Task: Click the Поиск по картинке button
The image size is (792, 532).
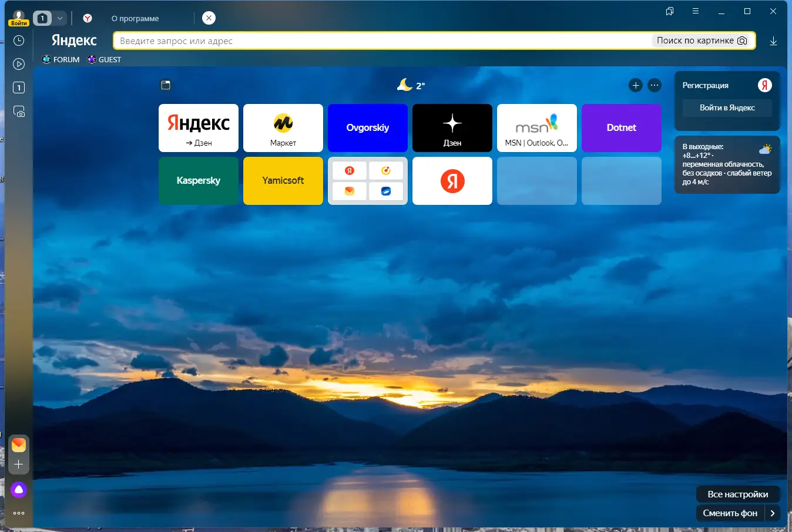Action: (x=702, y=41)
